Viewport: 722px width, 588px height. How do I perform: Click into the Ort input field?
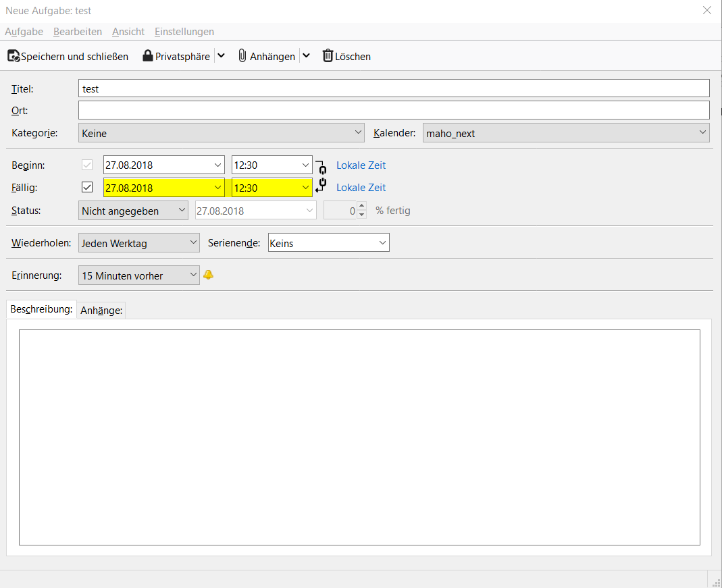coord(394,110)
